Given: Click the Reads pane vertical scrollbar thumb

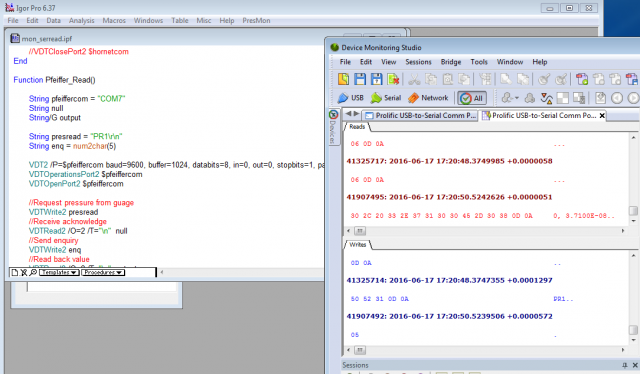Looking at the screenshot, I should click(633, 211).
